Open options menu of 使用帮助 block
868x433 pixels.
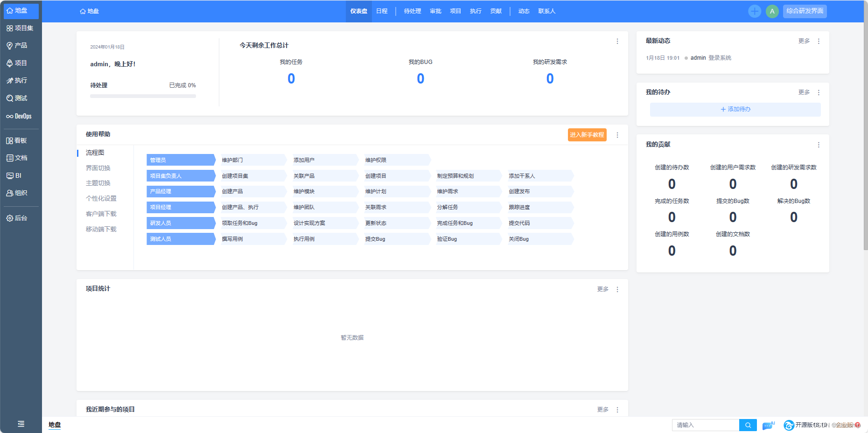click(x=617, y=135)
